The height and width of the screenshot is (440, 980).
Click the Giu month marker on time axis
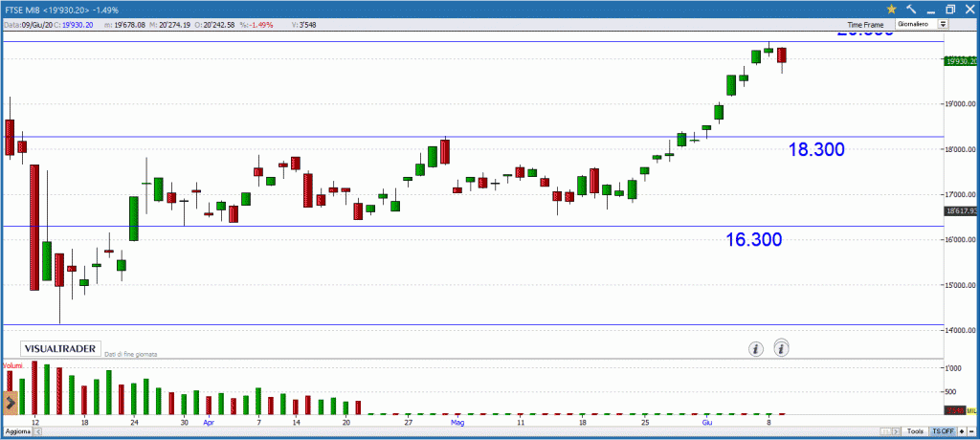pos(707,423)
